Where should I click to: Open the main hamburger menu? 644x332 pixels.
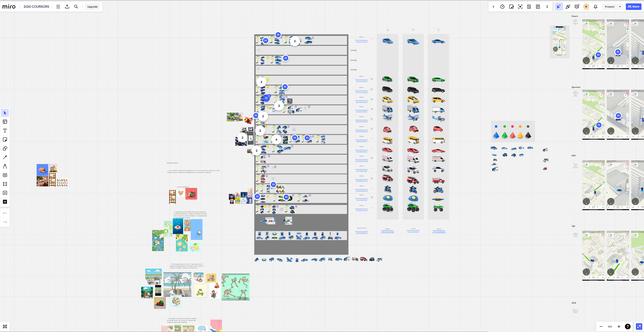pyautogui.click(x=58, y=7)
